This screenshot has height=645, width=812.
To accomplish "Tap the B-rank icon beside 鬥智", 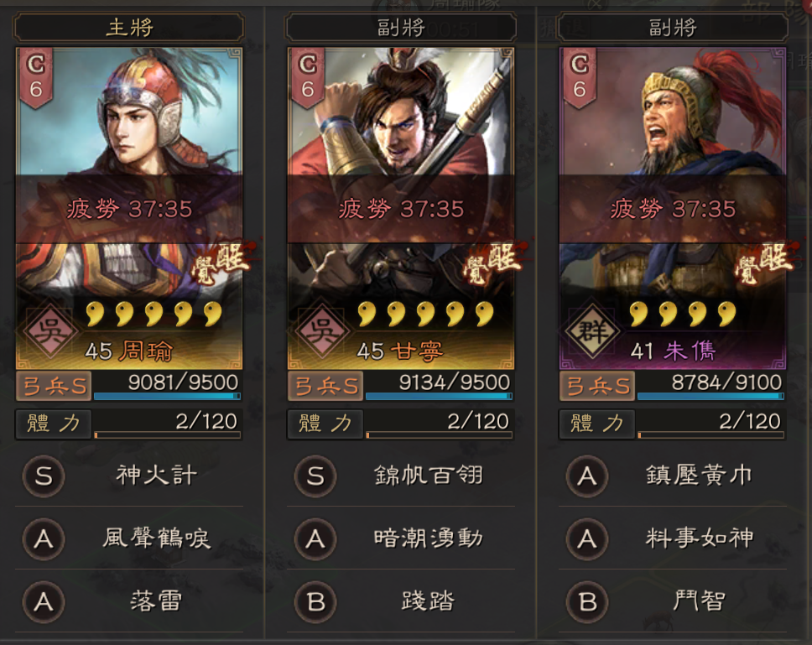I will tap(586, 602).
